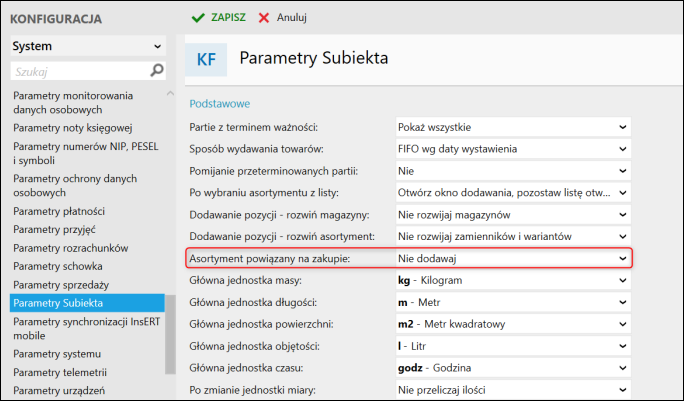Open Główna jednostka czasu dropdown
This screenshot has width=684, height=401.
click(512, 367)
